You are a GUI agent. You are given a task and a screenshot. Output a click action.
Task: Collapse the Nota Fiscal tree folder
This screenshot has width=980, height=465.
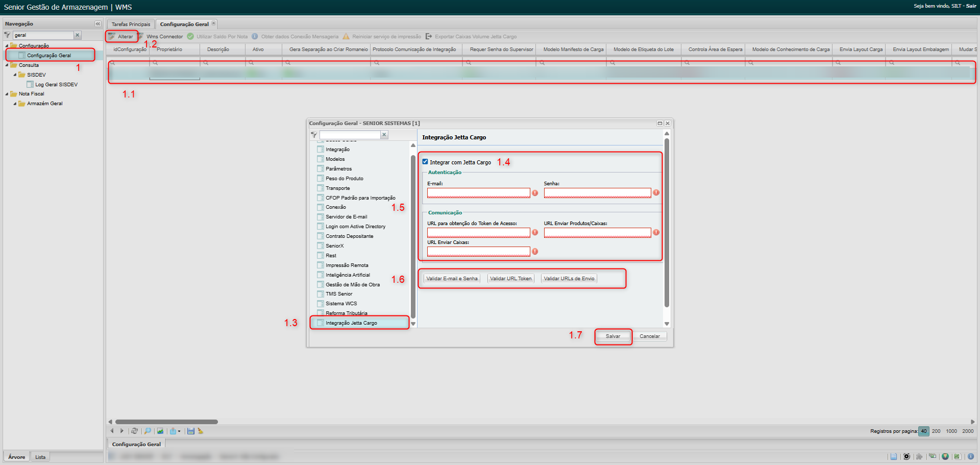point(7,94)
